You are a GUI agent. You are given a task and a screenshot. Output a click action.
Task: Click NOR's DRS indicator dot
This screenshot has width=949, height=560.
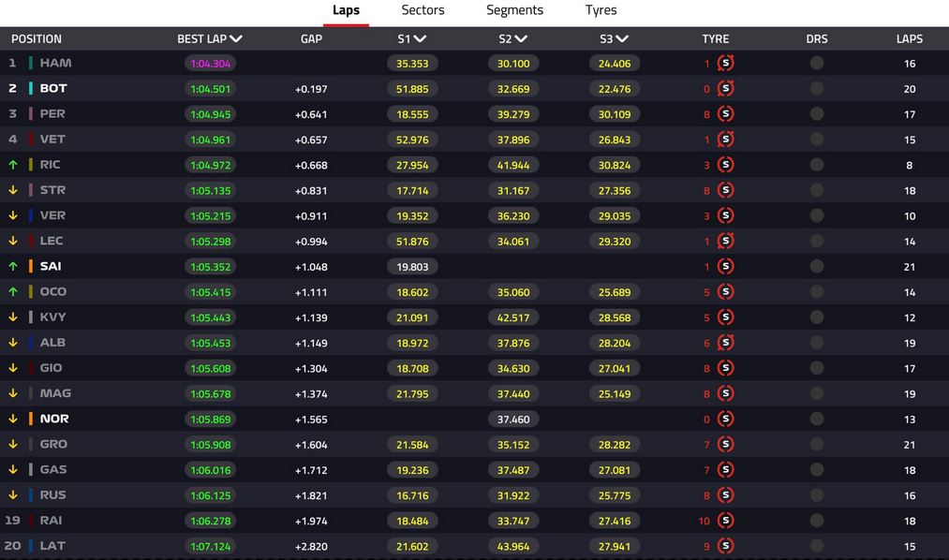pos(817,419)
